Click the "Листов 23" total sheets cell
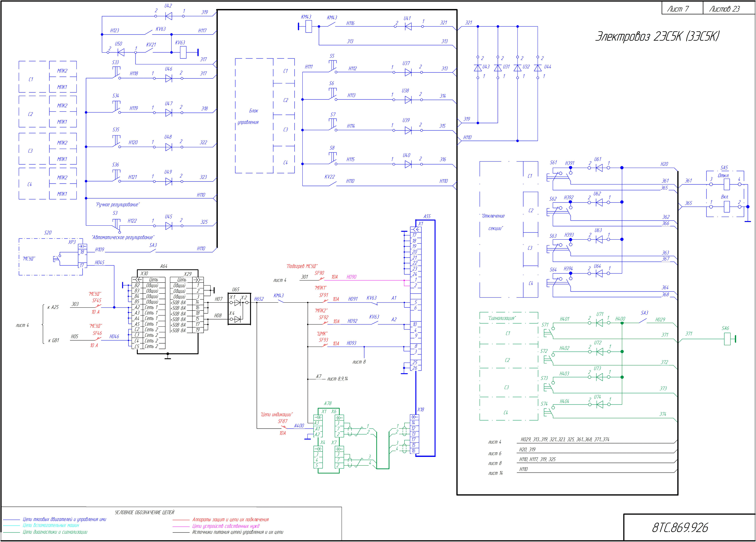Screen dimensions: 756x542 coord(729,8)
